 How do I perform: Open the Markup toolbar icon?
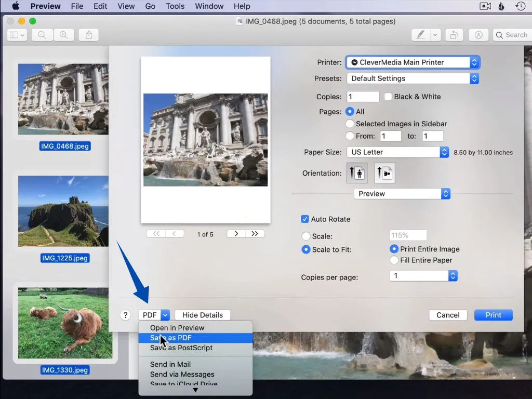click(x=478, y=35)
